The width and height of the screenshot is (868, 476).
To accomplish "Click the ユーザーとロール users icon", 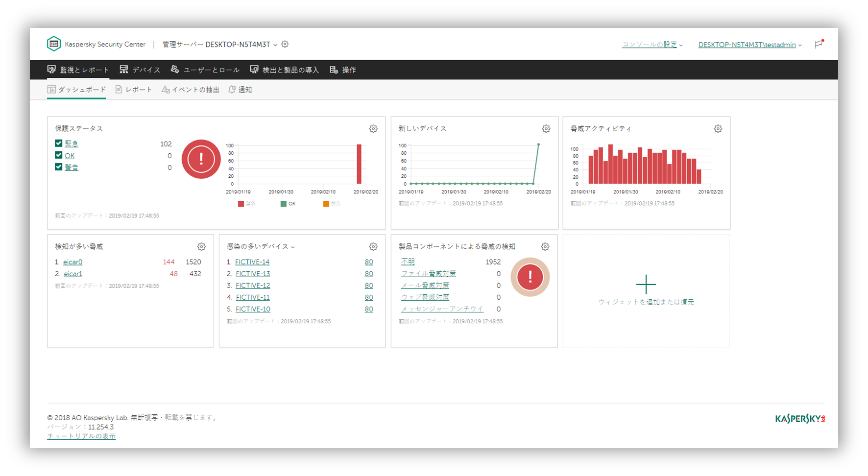I will click(175, 70).
